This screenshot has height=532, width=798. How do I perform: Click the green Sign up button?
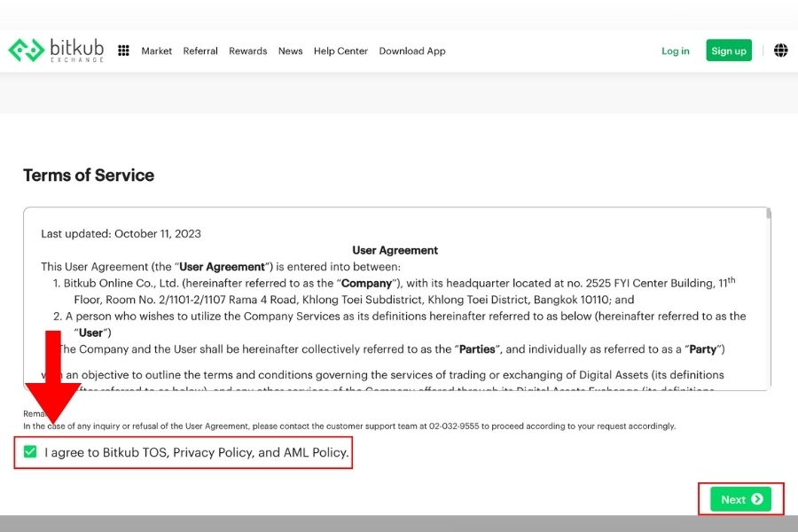point(728,51)
